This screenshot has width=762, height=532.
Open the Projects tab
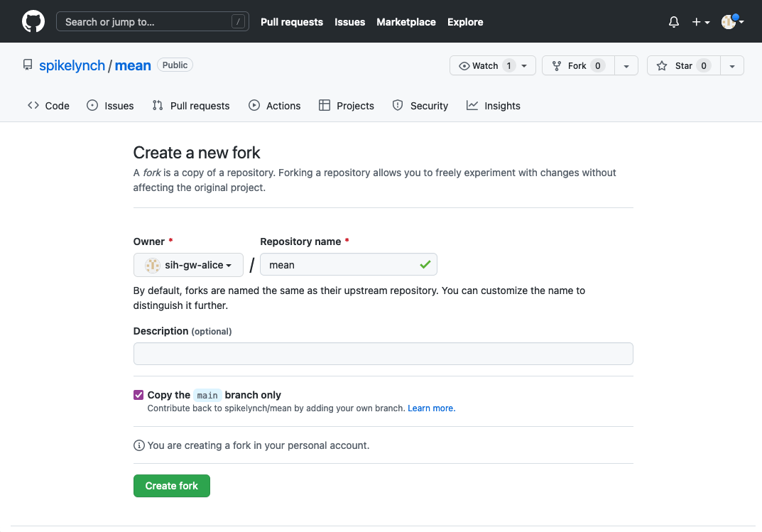tap(346, 105)
